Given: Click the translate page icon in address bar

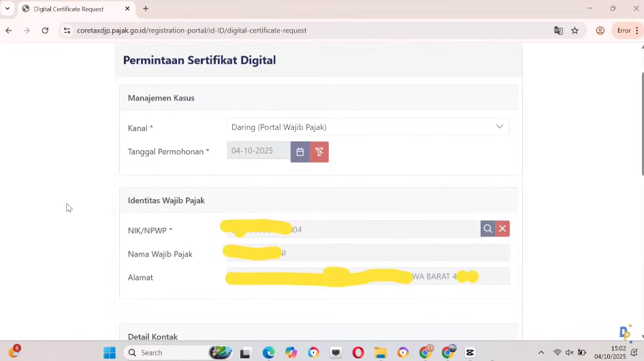Looking at the screenshot, I should [x=558, y=31].
